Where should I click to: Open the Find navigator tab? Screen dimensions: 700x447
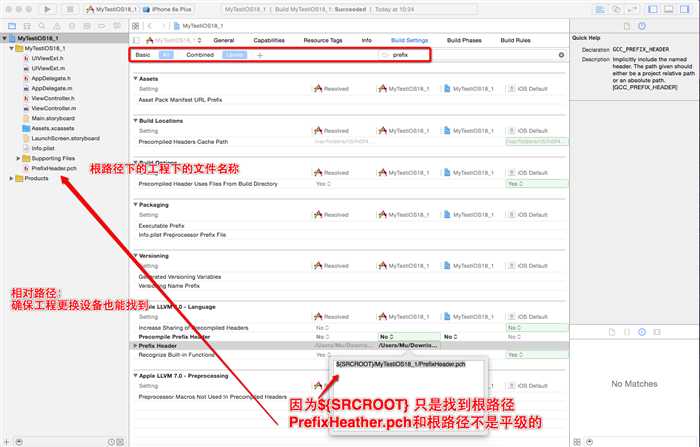[x=42, y=26]
